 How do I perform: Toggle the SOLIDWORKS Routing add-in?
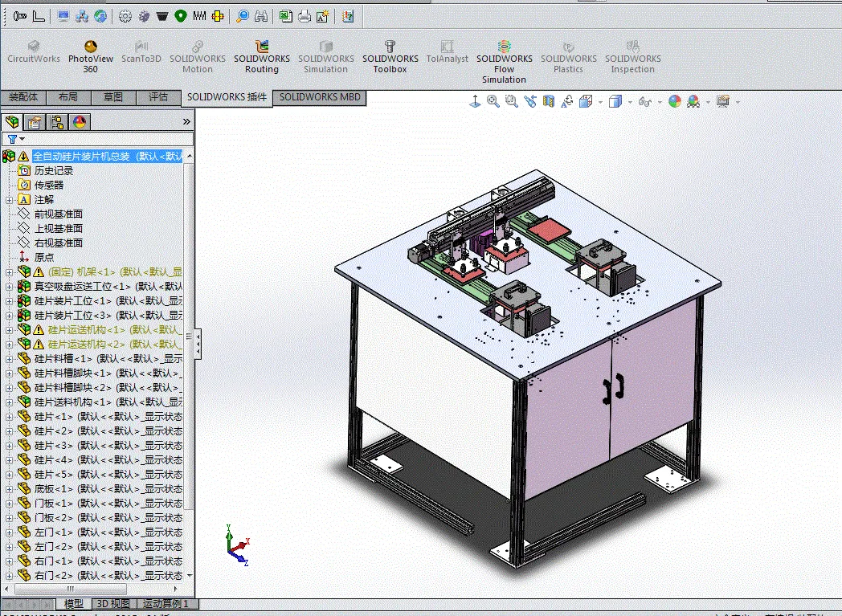pyautogui.click(x=261, y=56)
